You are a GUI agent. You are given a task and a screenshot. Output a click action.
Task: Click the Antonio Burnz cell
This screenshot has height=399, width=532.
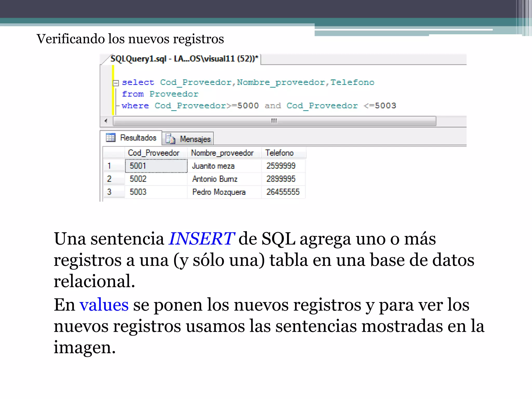pos(224,179)
